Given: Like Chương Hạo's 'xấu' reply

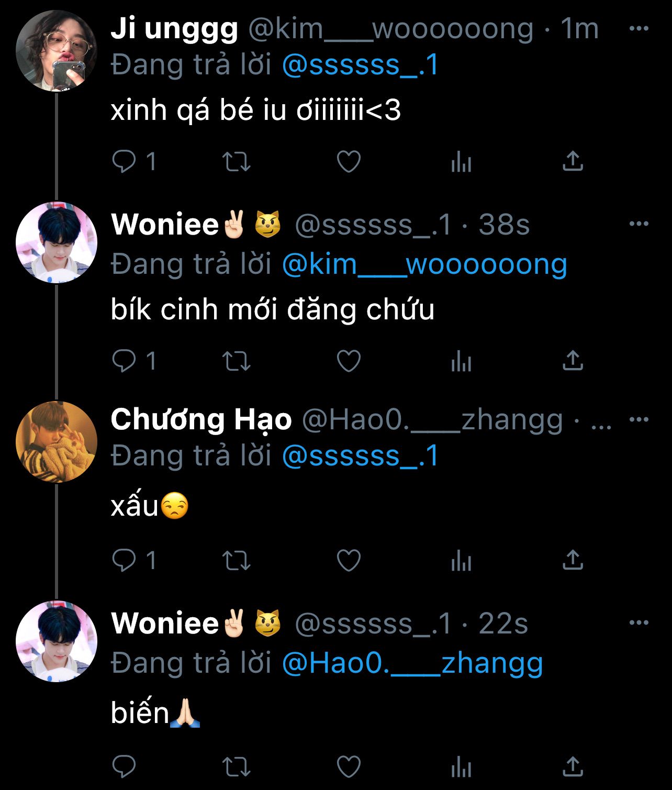Looking at the screenshot, I should (x=349, y=560).
